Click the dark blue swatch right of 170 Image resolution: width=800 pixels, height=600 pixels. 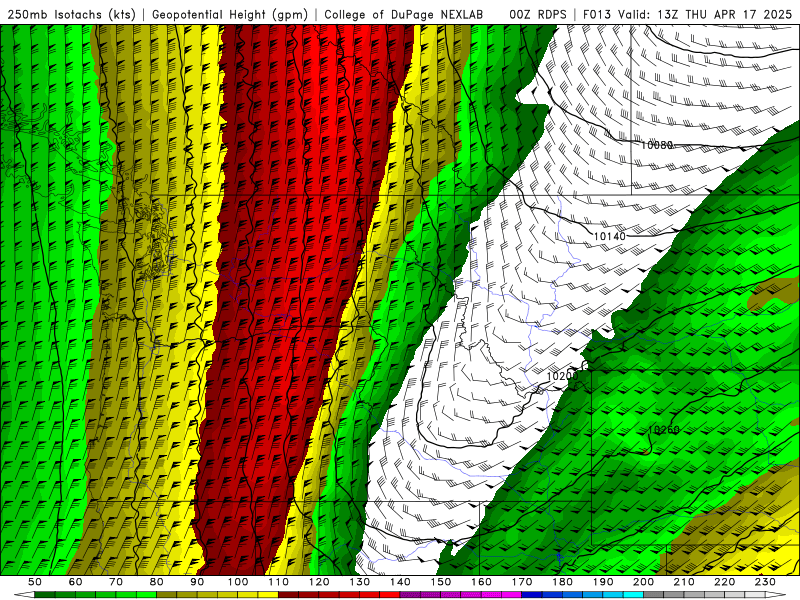tap(532, 595)
